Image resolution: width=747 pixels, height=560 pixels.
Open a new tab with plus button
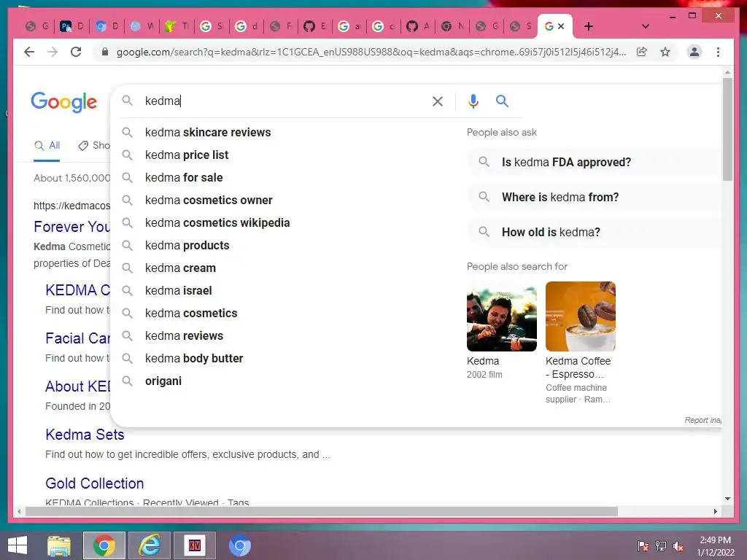pyautogui.click(x=589, y=26)
